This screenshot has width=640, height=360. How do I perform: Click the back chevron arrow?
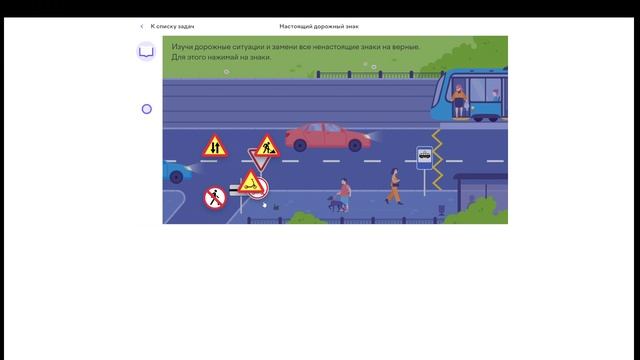[x=142, y=26]
